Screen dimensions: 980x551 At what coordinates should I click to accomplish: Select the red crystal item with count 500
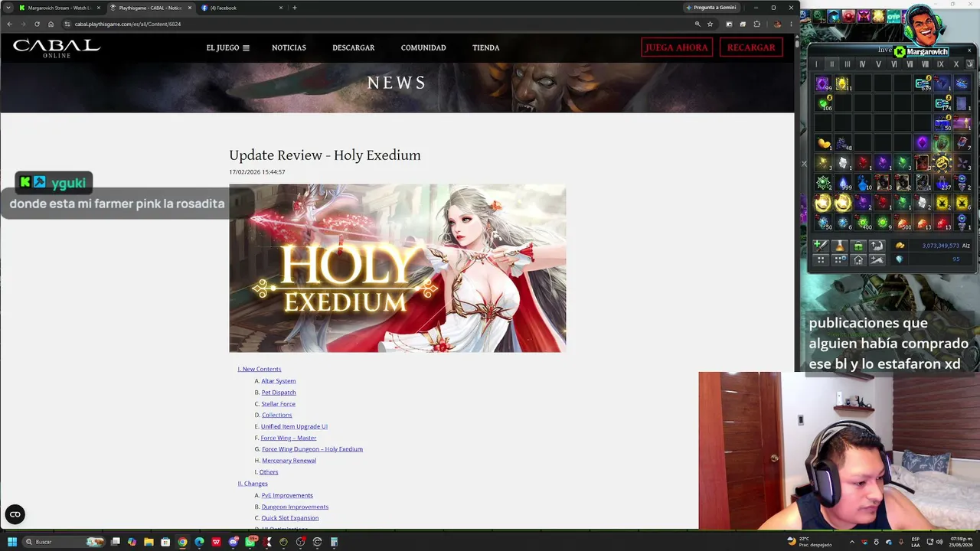(x=903, y=223)
